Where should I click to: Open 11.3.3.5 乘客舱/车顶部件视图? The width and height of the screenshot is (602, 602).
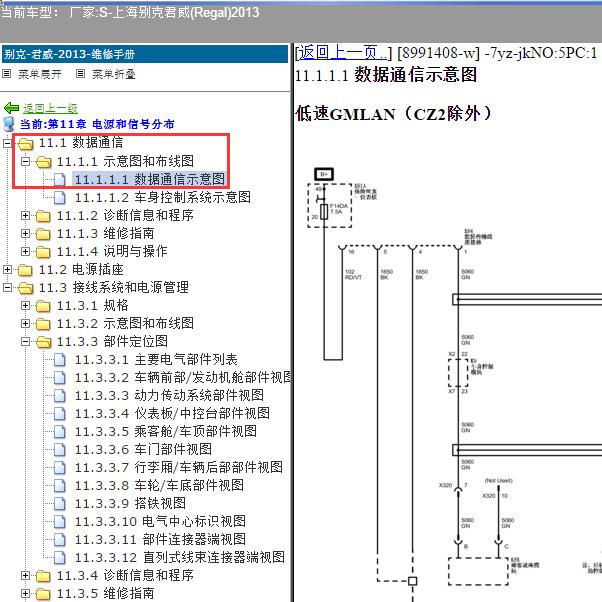point(165,432)
